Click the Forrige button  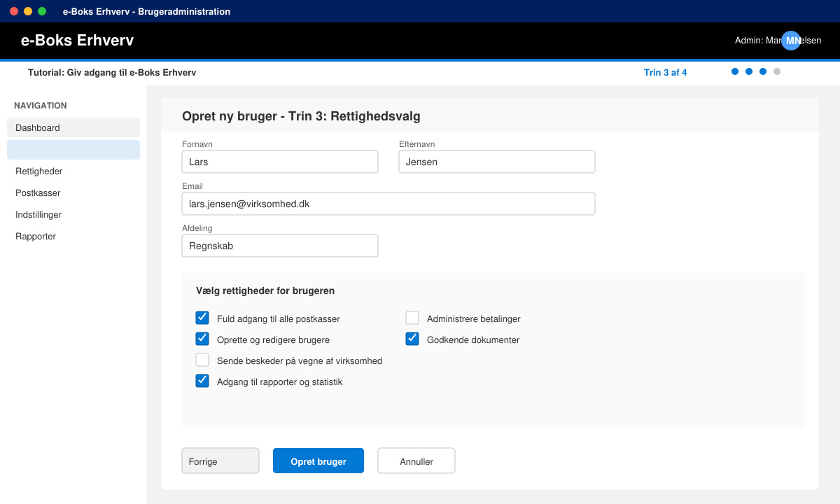(x=220, y=461)
